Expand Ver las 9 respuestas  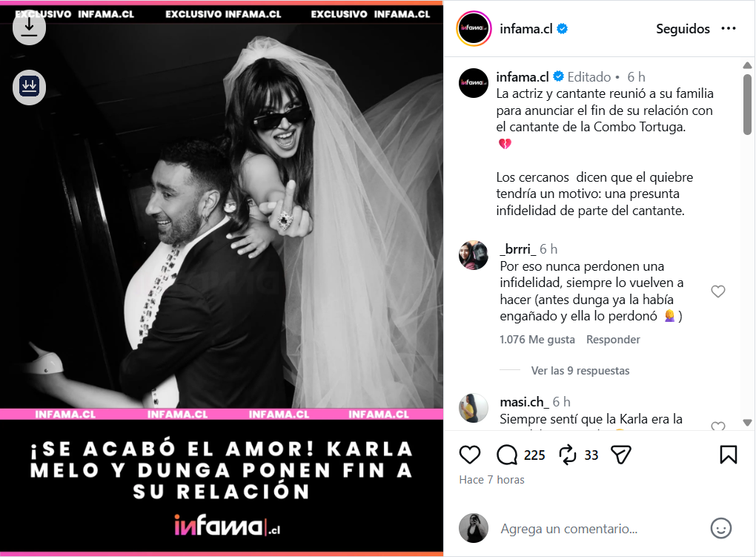(x=580, y=371)
